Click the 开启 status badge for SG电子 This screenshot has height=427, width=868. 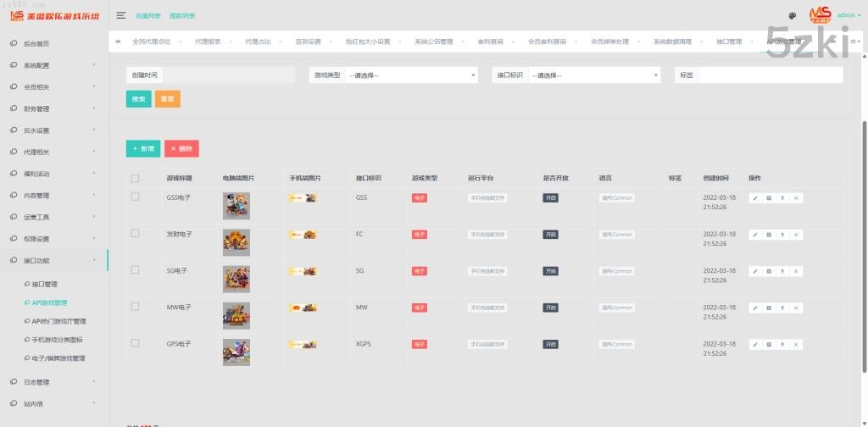click(x=550, y=271)
